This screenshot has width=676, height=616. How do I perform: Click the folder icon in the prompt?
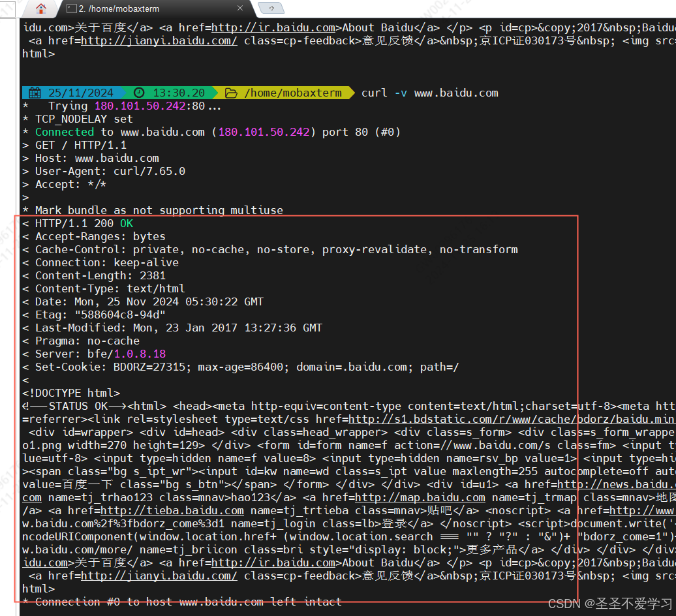point(231,93)
